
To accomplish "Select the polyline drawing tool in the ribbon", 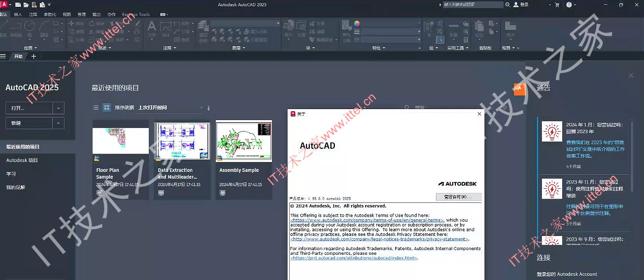I will 16,26.
